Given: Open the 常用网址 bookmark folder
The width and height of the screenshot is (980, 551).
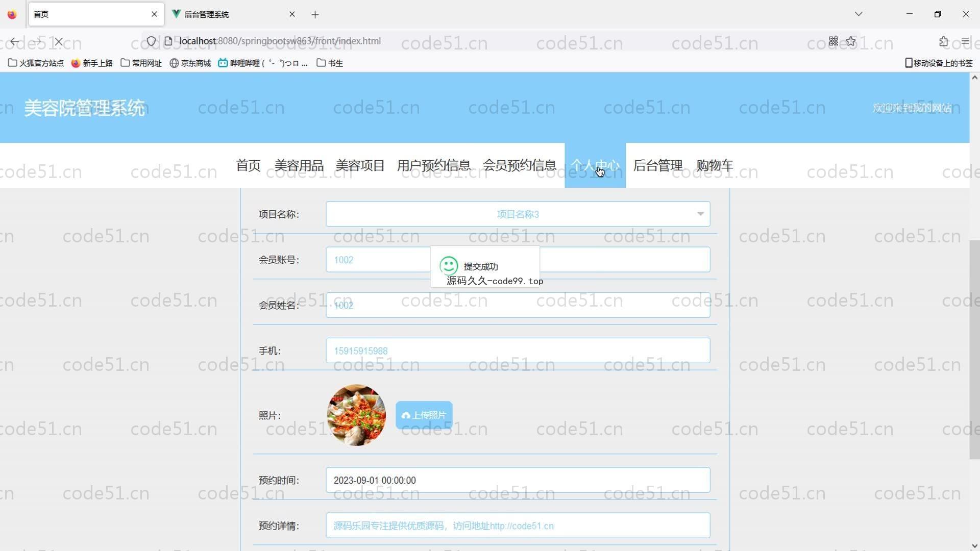Looking at the screenshot, I should click(141, 63).
